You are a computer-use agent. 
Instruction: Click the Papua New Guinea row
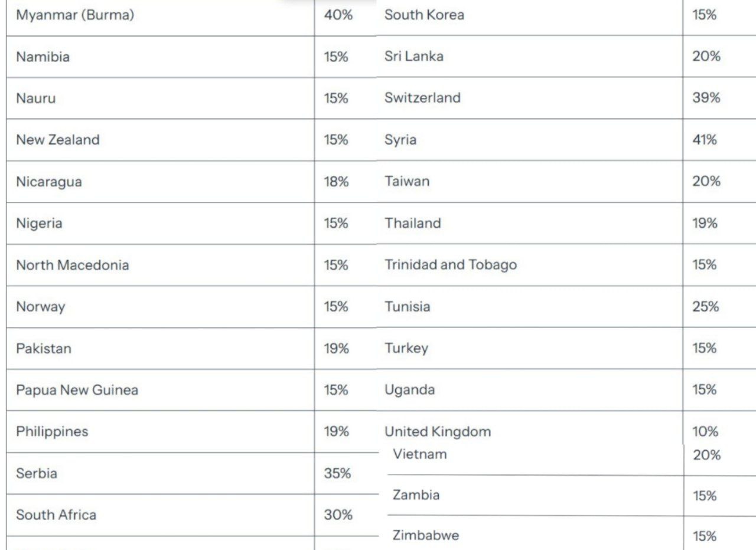click(77, 391)
